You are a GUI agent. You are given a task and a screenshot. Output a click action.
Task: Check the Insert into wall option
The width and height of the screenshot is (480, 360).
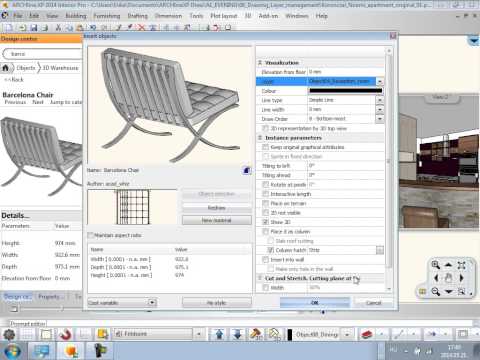point(266,259)
